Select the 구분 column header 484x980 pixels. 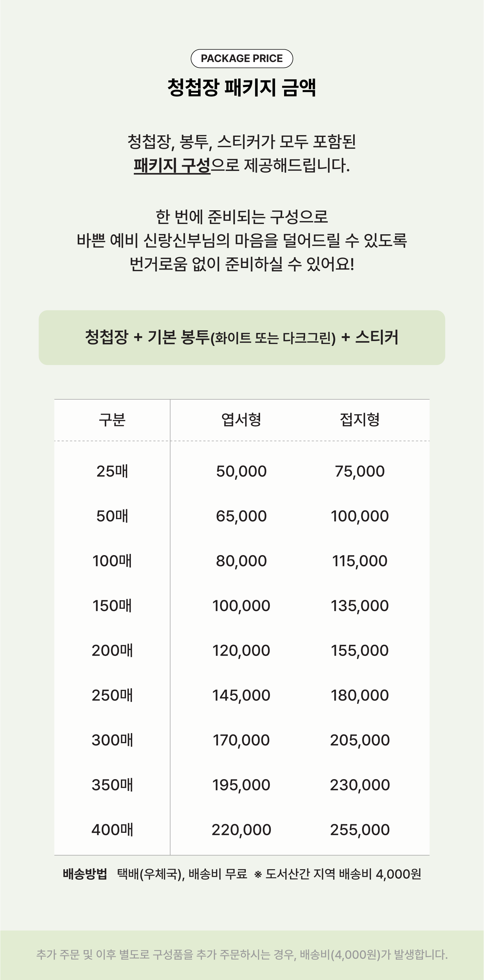(112, 419)
